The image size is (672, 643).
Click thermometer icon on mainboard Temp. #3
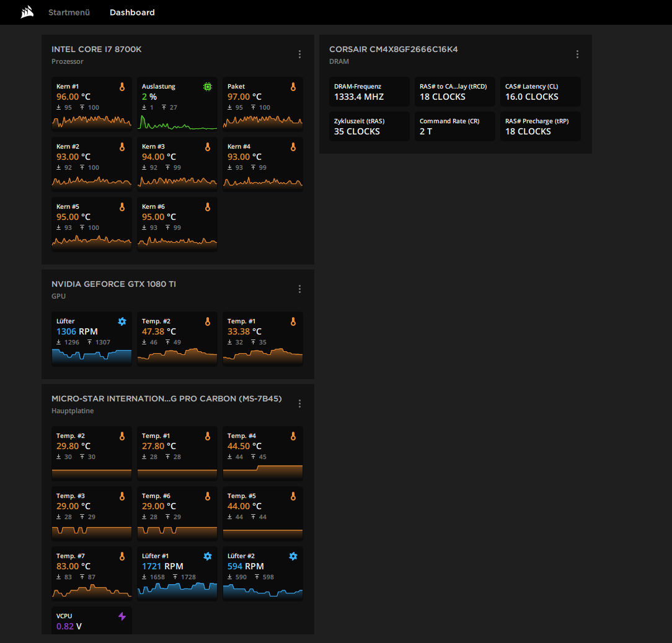pyautogui.click(x=122, y=496)
